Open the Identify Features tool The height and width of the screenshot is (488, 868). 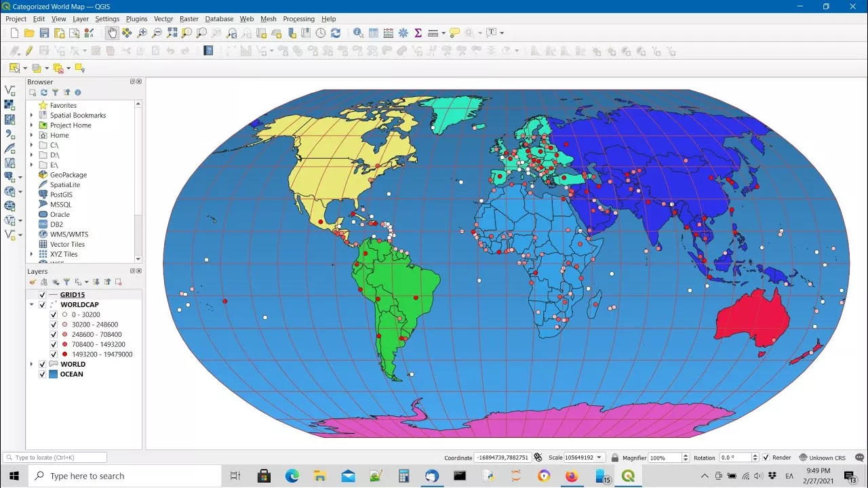358,33
